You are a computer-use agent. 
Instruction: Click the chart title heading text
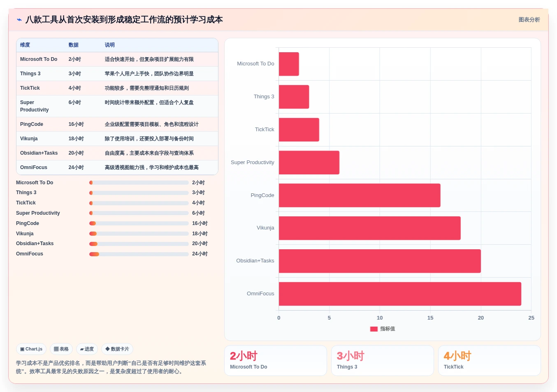click(124, 20)
